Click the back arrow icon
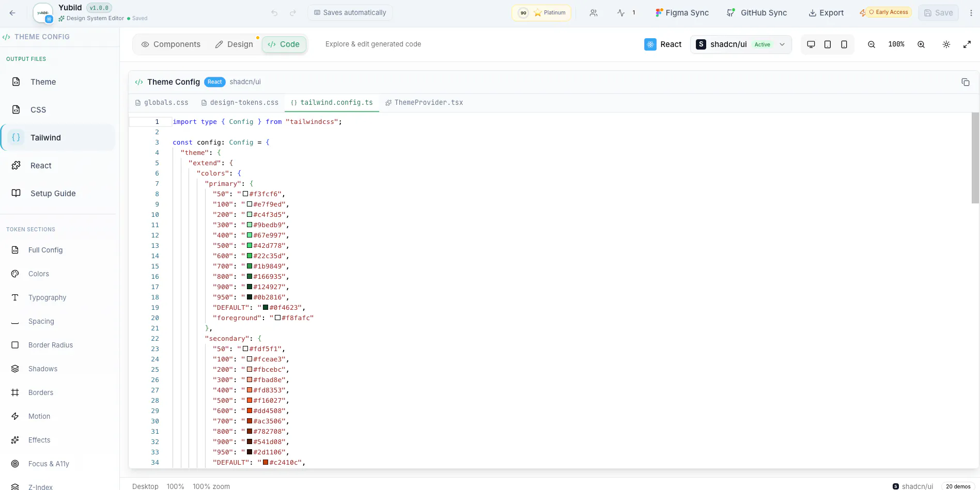980x490 pixels. click(x=12, y=13)
